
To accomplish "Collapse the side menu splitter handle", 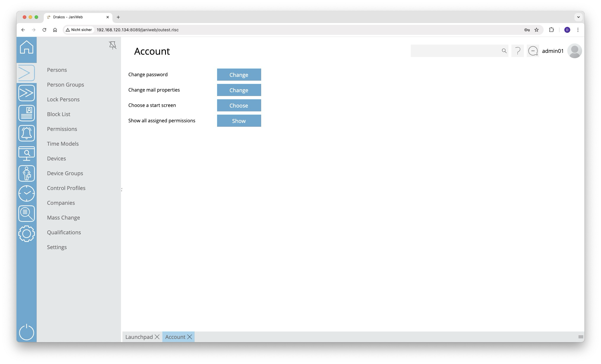I will 122,189.
